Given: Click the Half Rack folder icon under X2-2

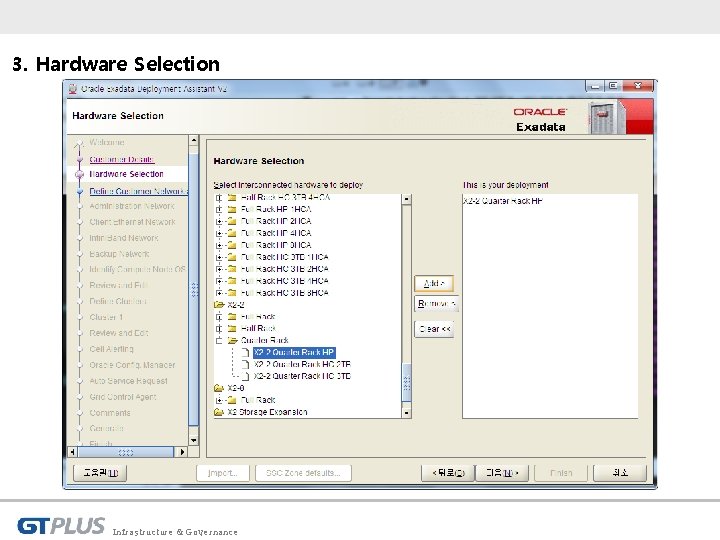Looking at the screenshot, I should coord(232,329).
